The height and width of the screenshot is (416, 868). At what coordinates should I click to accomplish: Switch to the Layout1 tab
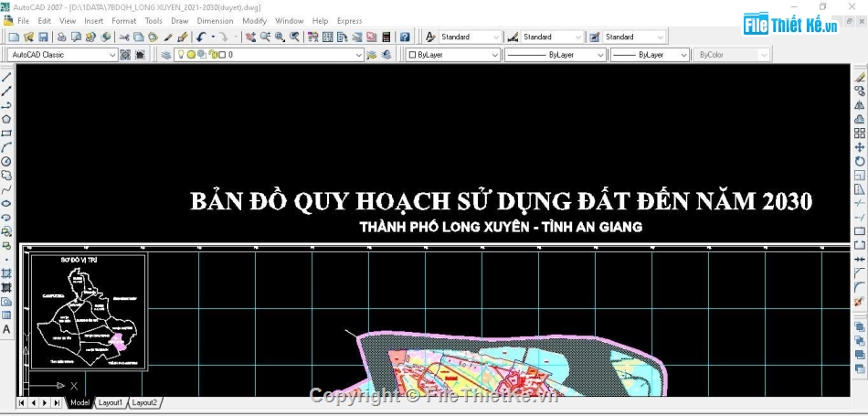point(111,402)
